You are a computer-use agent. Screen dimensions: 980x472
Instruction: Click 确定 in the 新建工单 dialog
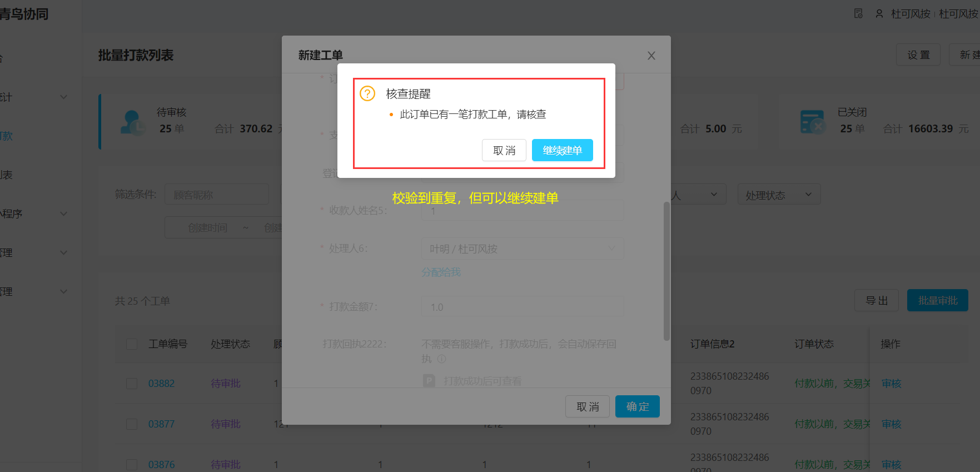637,406
